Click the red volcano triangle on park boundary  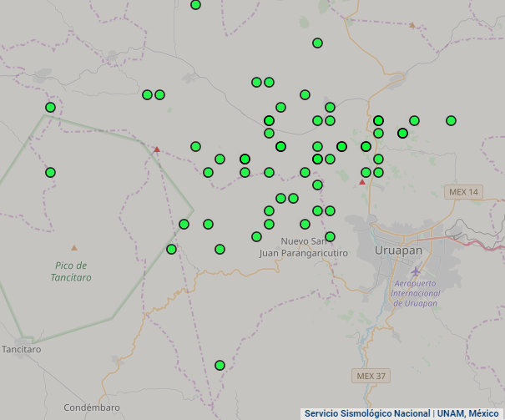pos(156,149)
